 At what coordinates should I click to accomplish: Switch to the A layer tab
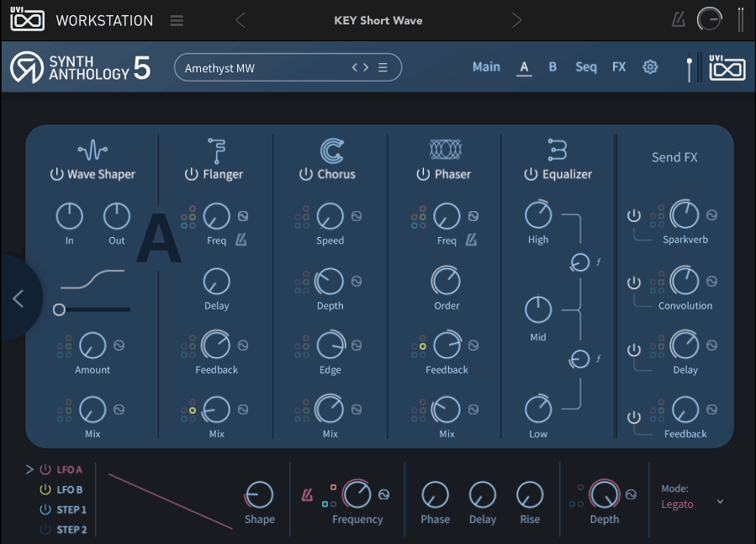524,67
